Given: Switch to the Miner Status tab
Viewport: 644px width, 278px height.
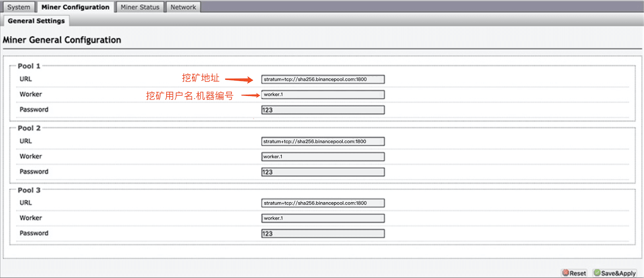Looking at the screenshot, I should pos(140,7).
